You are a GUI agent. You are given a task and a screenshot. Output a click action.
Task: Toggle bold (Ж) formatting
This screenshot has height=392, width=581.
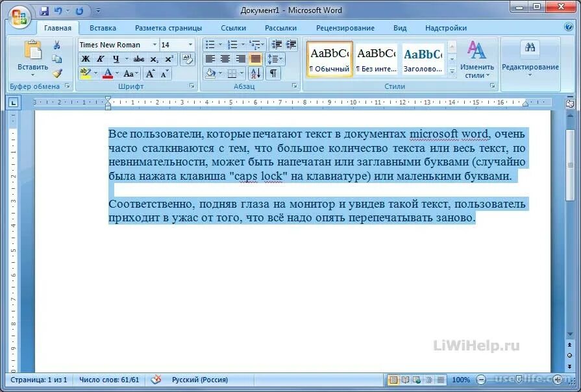coord(86,59)
